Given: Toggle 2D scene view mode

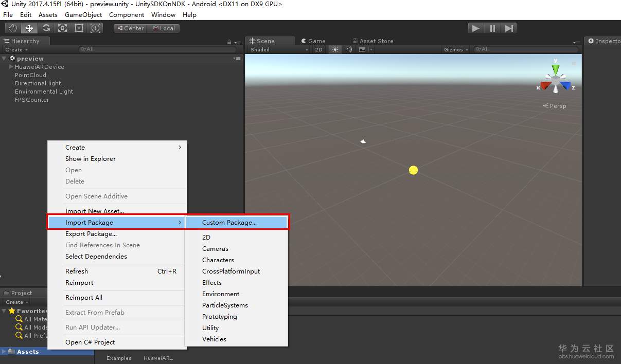Looking at the screenshot, I should coord(318,49).
